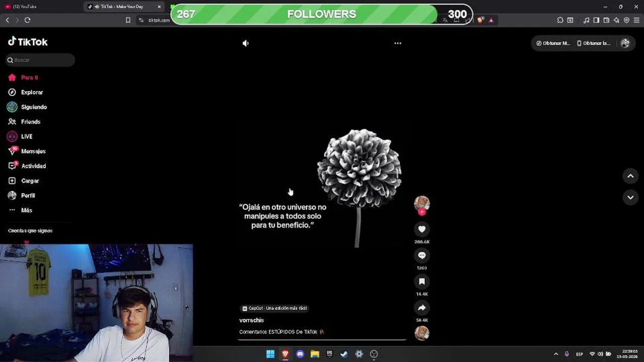This screenshot has width=644, height=362.
Task: Open Steam from the taskbar
Action: (344, 354)
